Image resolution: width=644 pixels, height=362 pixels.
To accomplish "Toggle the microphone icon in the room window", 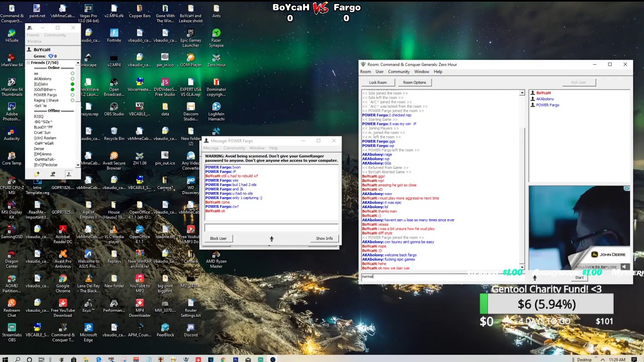I will click(535, 278).
